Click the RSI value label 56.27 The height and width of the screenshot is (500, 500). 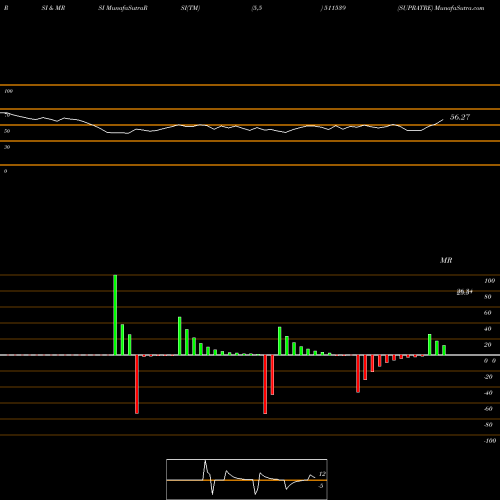point(460,117)
